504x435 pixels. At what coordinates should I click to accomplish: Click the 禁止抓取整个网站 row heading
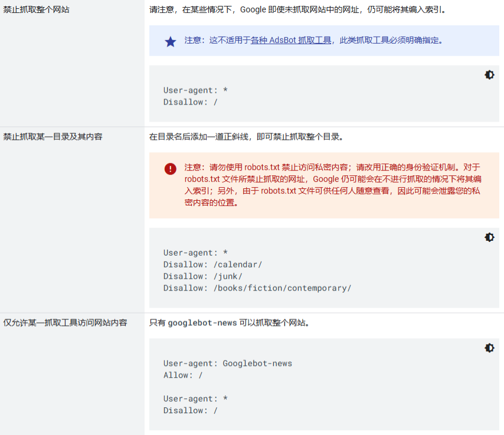point(37,9)
